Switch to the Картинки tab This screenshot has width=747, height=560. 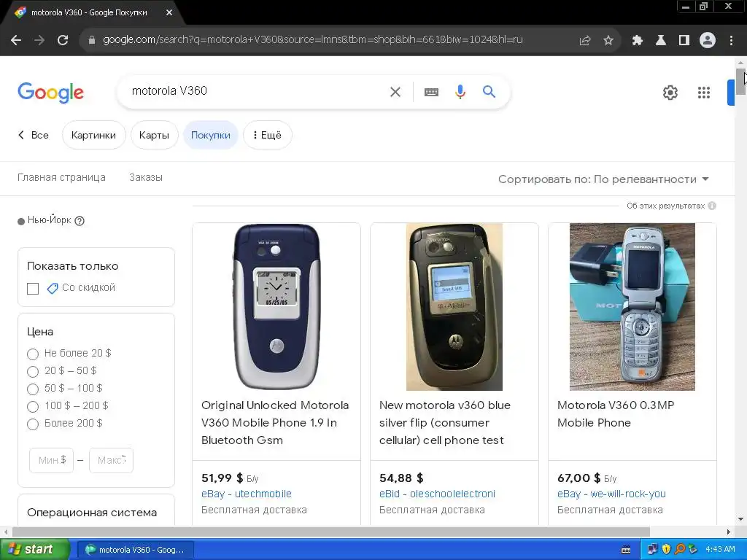[x=93, y=135]
